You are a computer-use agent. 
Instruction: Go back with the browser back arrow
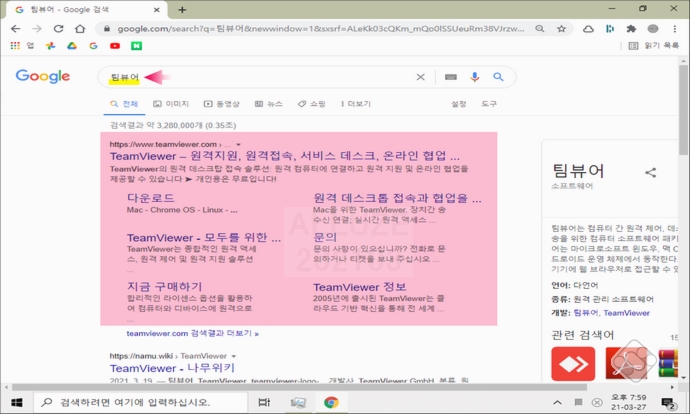point(16,29)
